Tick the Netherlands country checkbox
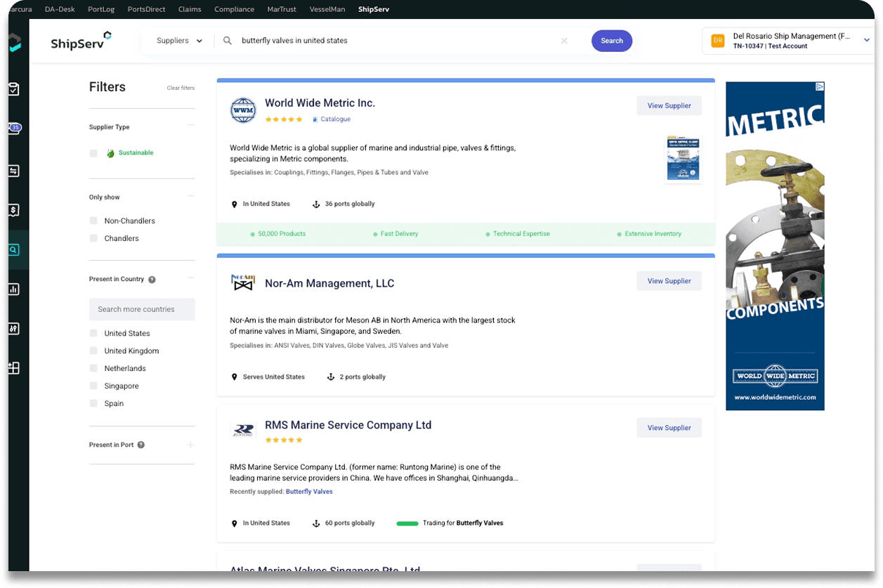This screenshot has width=883, height=588. [93, 368]
